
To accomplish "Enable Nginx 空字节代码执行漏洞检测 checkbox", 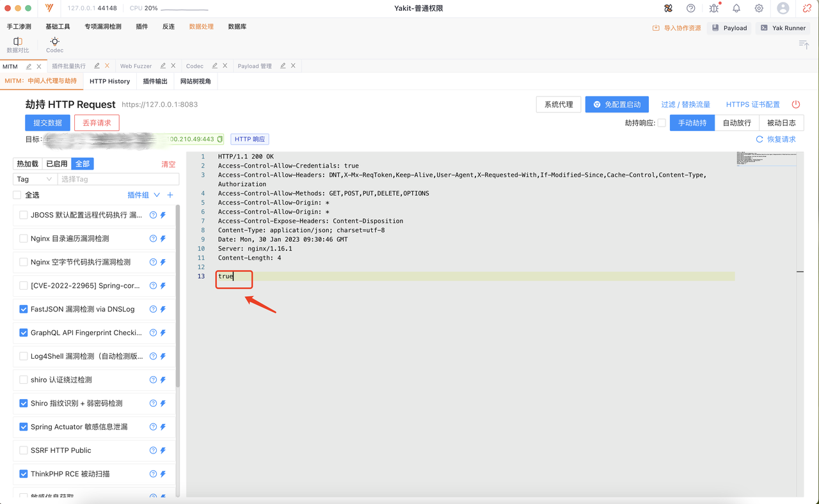I will [x=24, y=262].
